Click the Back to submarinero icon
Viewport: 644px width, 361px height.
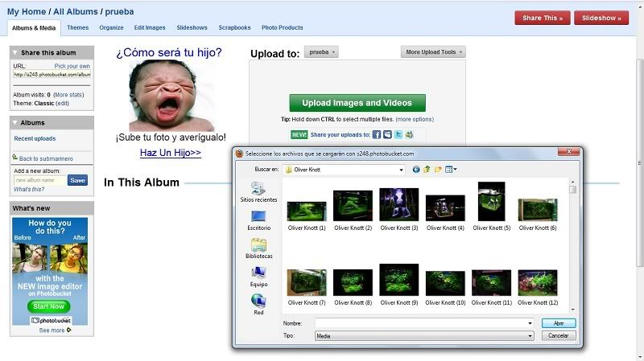click(x=14, y=157)
